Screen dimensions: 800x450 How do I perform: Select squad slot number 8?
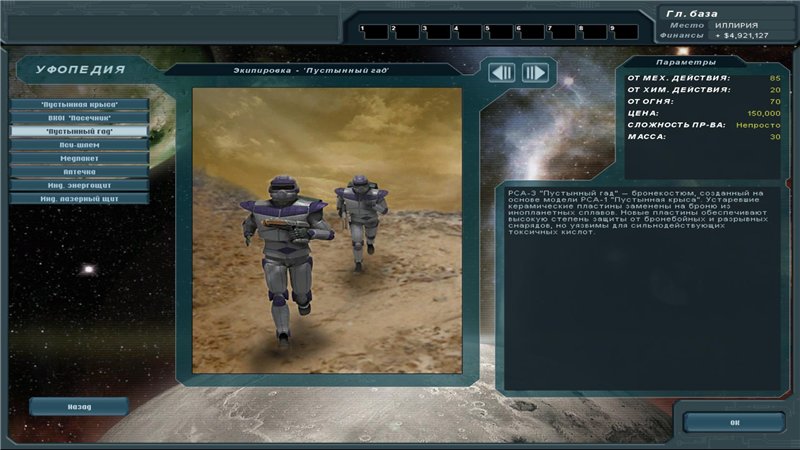pyautogui.click(x=593, y=32)
